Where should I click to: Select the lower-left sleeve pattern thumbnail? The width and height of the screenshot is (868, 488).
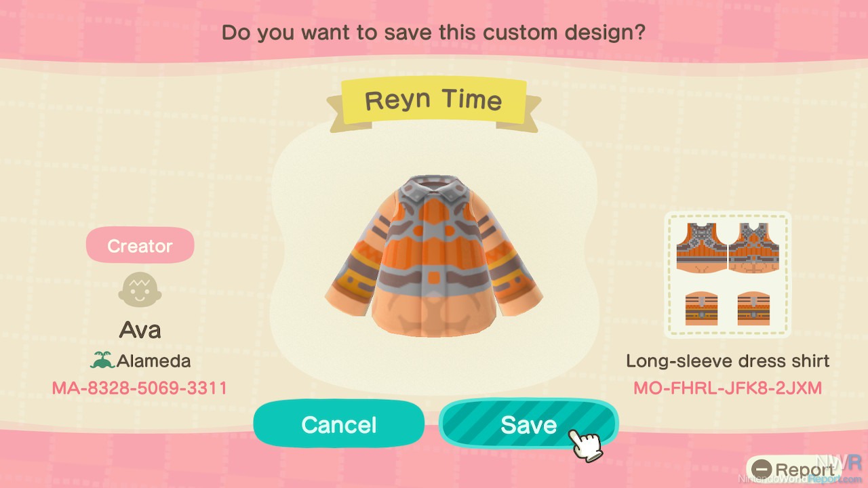703,308
